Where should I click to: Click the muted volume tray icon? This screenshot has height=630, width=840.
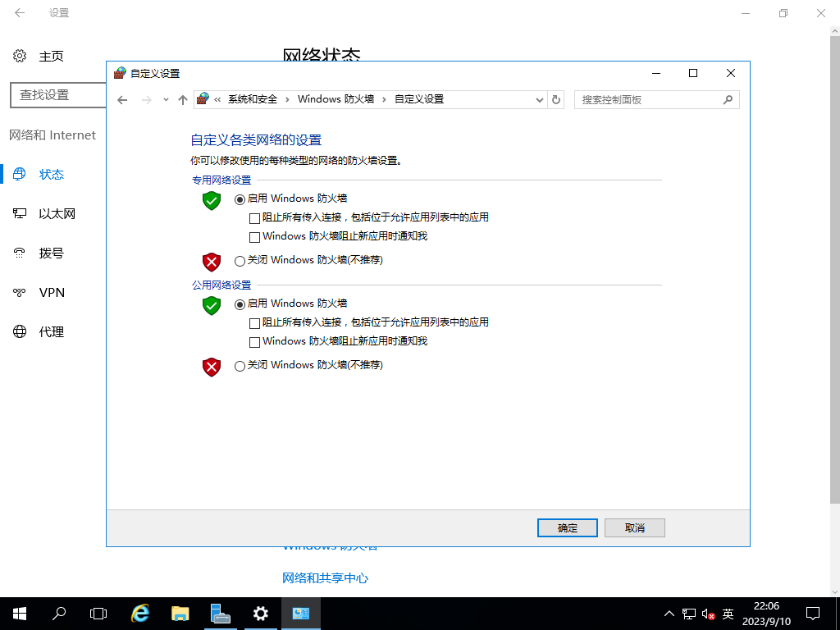pos(708,614)
